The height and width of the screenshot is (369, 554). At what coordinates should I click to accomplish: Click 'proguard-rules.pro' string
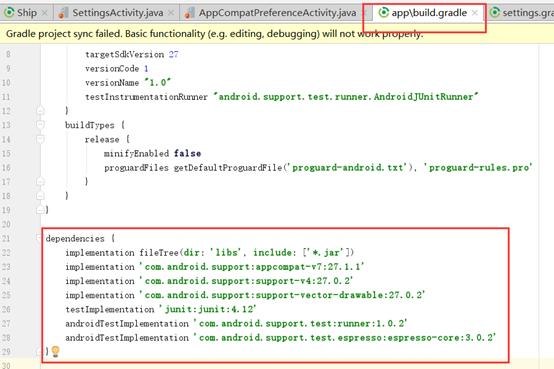point(478,168)
